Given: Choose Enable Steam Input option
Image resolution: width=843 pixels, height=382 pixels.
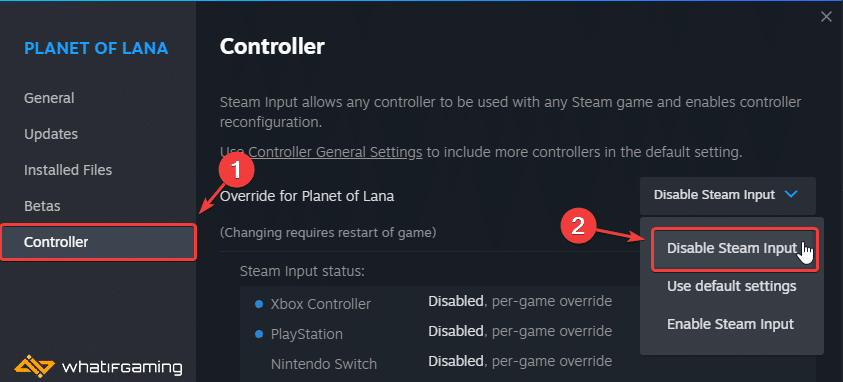Looking at the screenshot, I should pos(731,324).
